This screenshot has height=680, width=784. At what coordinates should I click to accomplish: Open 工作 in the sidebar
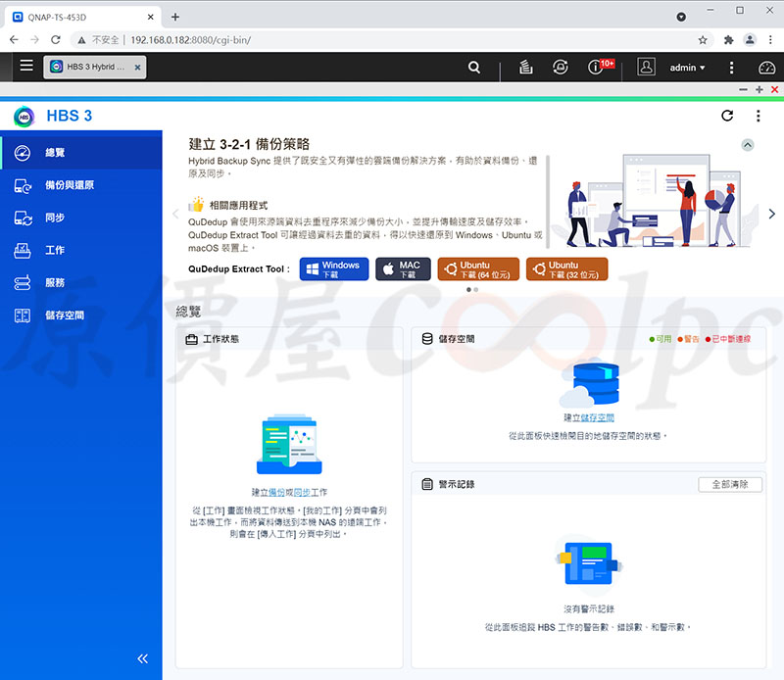tap(81, 250)
